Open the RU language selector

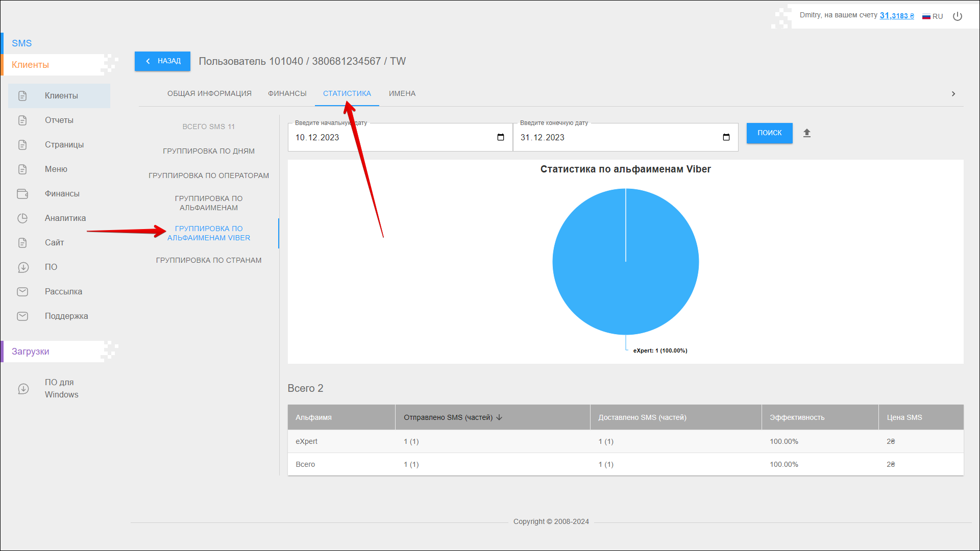click(933, 16)
